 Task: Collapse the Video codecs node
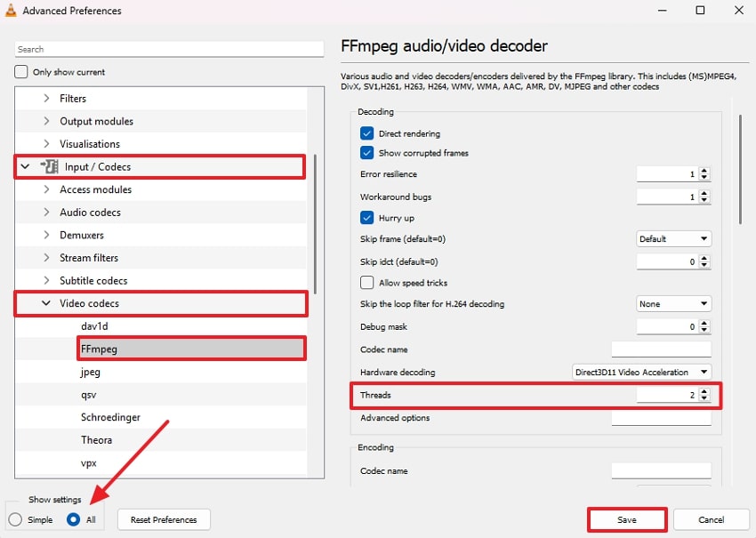pyautogui.click(x=46, y=303)
